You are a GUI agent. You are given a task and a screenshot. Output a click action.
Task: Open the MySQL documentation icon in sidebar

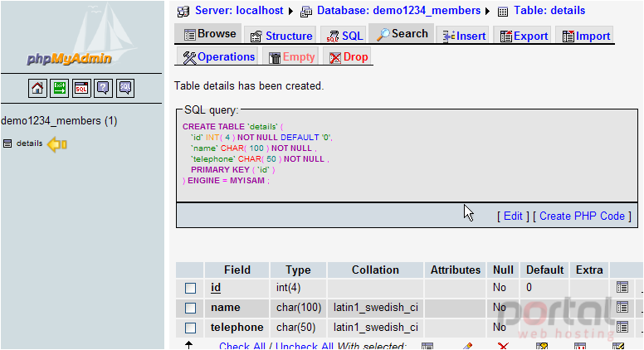125,88
